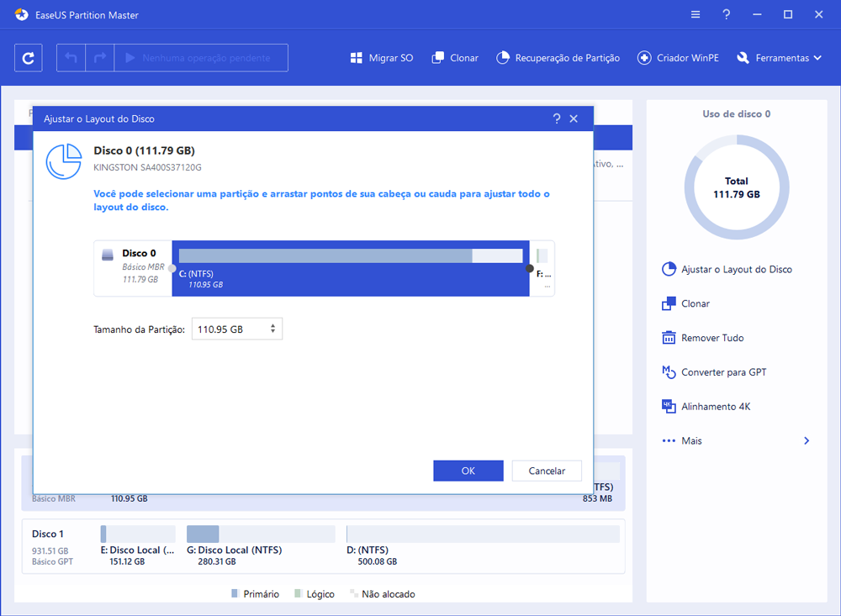The width and height of the screenshot is (841, 616).
Task: Expand the Mais options chevron
Action: pos(807,441)
